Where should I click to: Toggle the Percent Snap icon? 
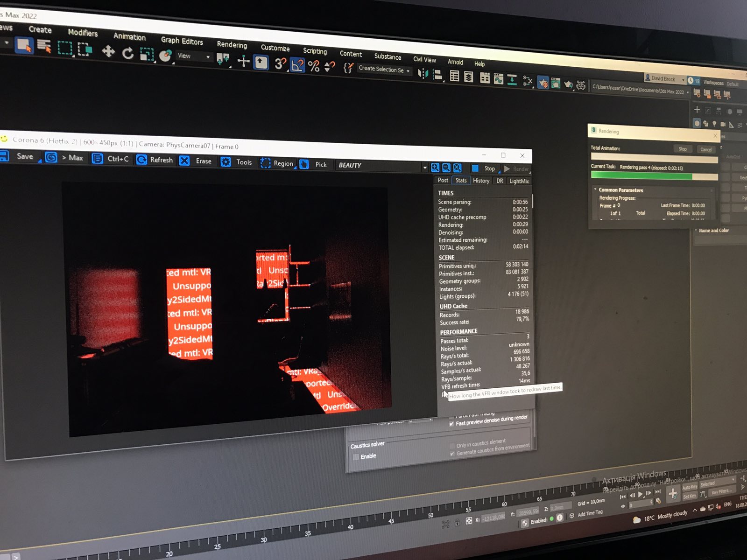point(314,66)
